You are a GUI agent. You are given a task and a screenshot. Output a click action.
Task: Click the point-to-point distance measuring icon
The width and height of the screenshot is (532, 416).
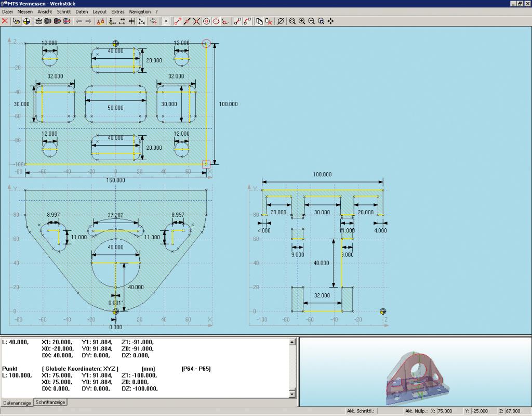click(178, 21)
